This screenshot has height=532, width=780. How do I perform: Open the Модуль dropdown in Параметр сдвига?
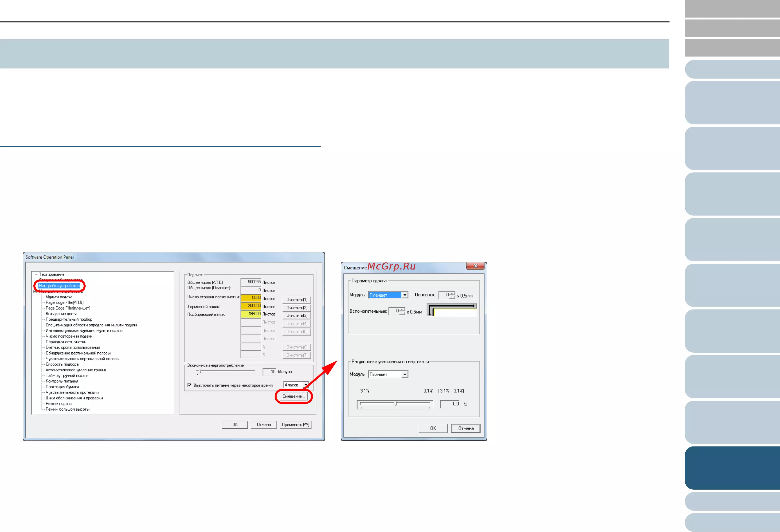tap(405, 295)
